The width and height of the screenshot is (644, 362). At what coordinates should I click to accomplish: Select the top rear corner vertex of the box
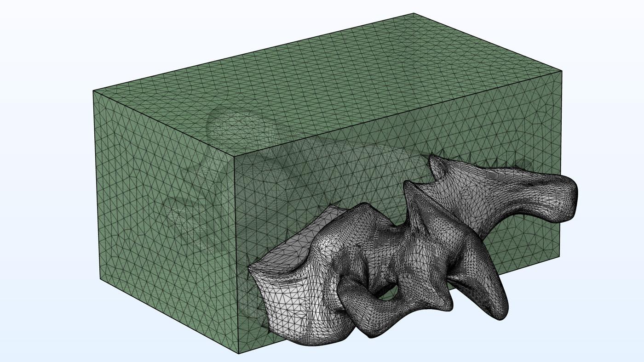414,13
